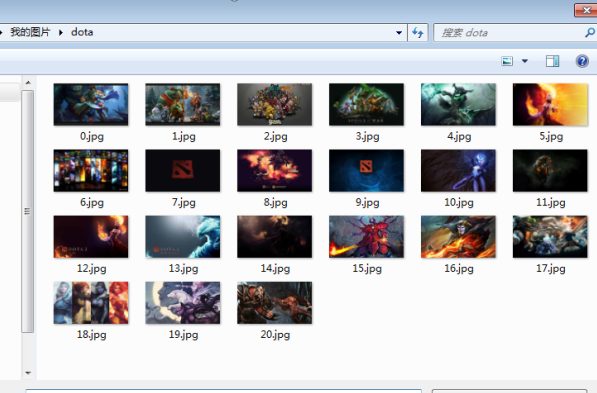Select the 6.jpg thumbnail
The height and width of the screenshot is (393, 597).
pos(91,171)
